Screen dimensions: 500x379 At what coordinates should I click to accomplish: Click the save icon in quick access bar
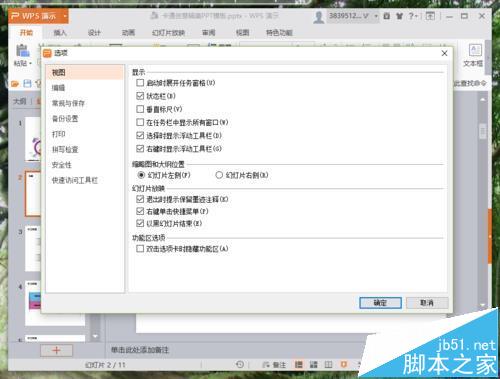(27, 84)
